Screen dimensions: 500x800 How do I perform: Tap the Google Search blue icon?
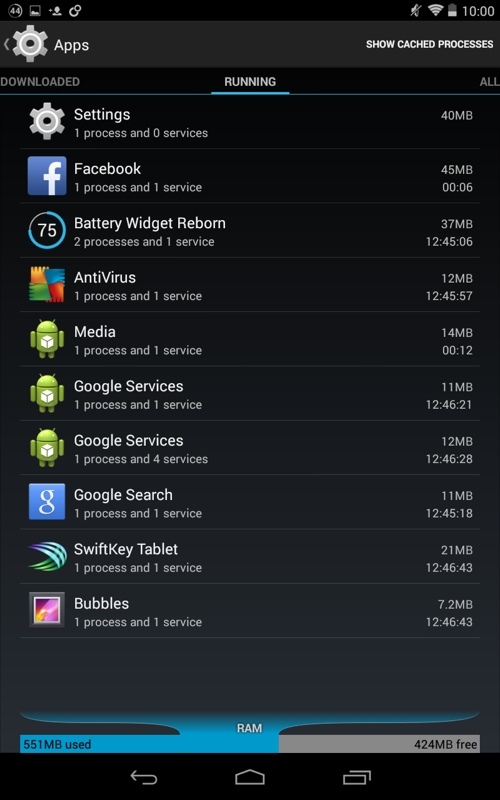click(x=47, y=502)
